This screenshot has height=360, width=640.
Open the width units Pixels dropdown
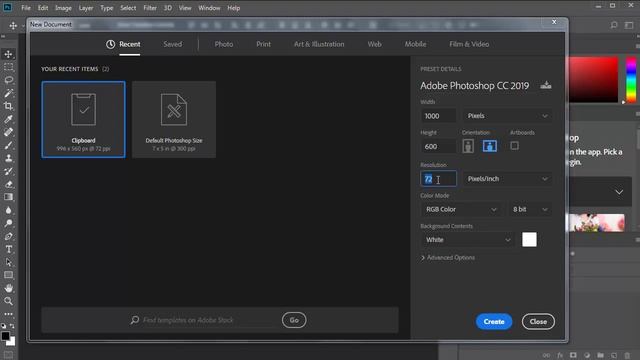pyautogui.click(x=507, y=116)
